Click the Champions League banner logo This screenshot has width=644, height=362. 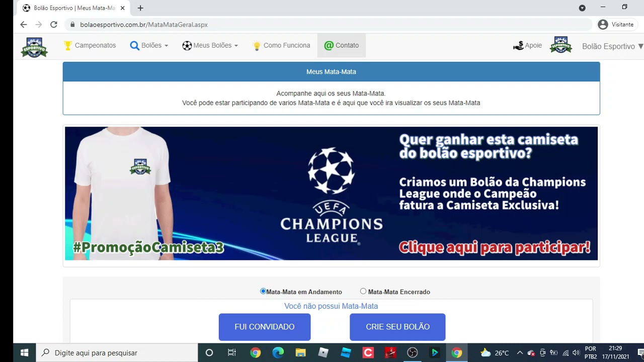331,195
